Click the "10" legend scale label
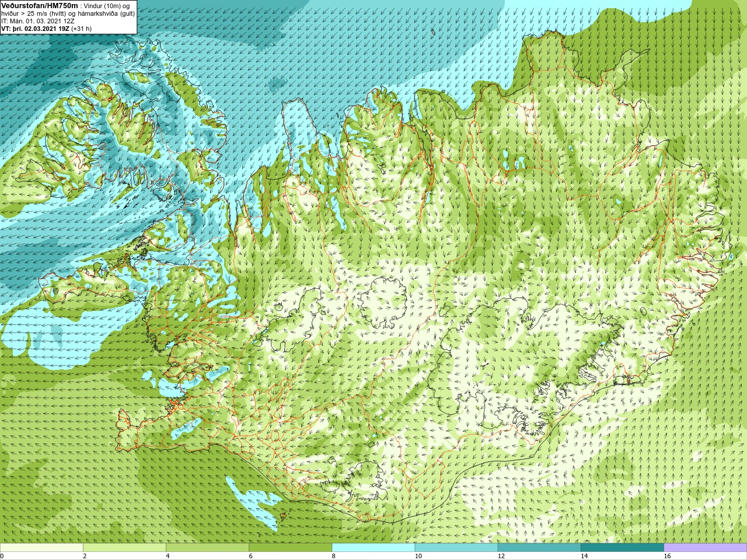 [x=418, y=556]
